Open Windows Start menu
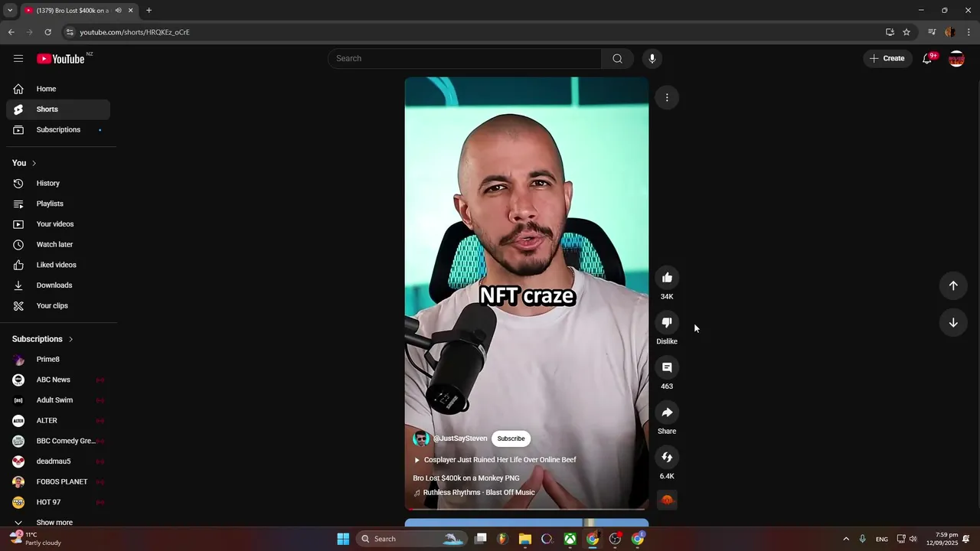The height and width of the screenshot is (551, 980). click(x=343, y=539)
